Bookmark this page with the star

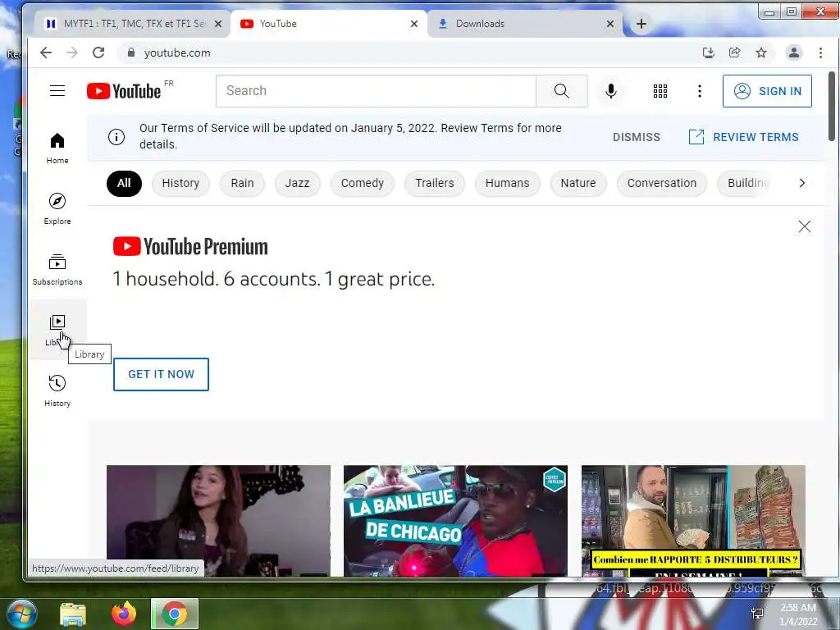760,52
